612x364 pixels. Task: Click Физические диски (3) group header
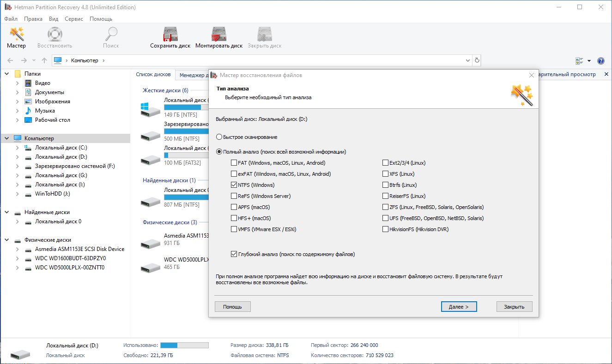(x=170, y=222)
